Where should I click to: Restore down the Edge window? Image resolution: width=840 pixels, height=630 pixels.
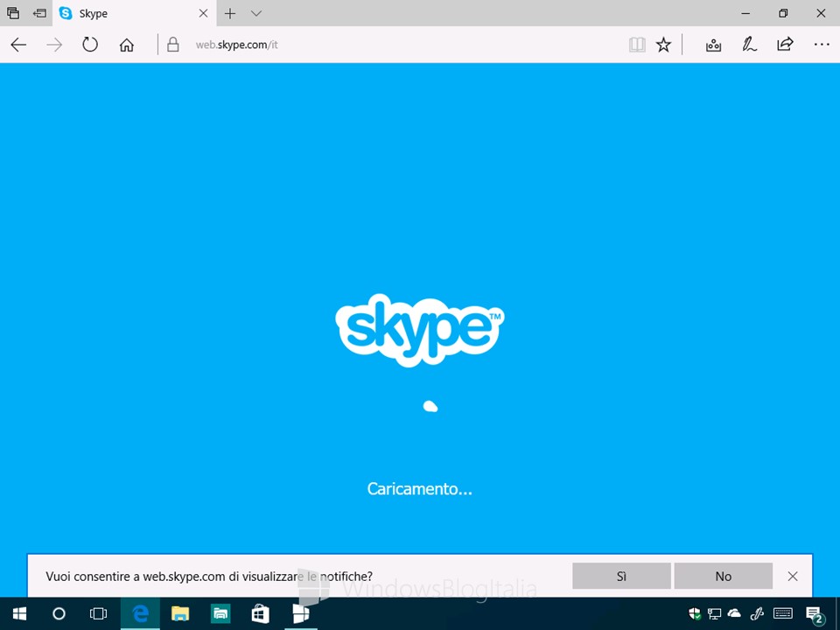783,13
